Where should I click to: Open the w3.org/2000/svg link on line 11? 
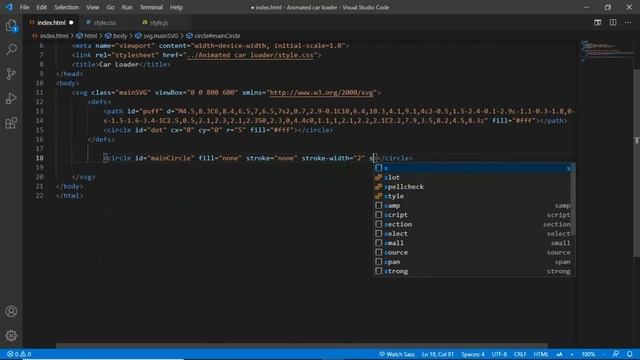(x=321, y=93)
